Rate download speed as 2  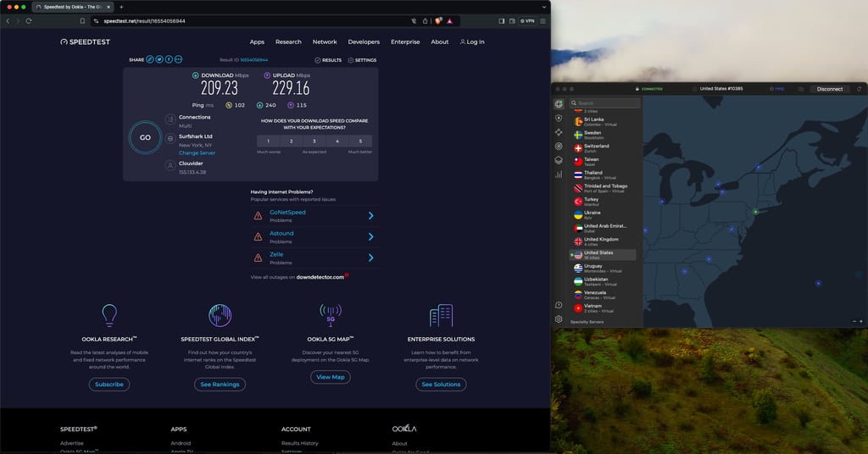click(x=292, y=141)
